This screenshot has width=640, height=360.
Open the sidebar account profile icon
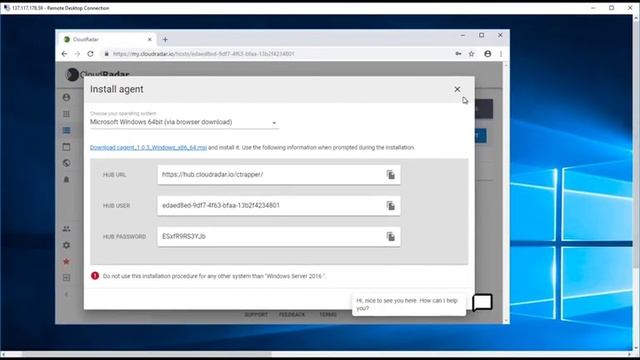[67, 98]
